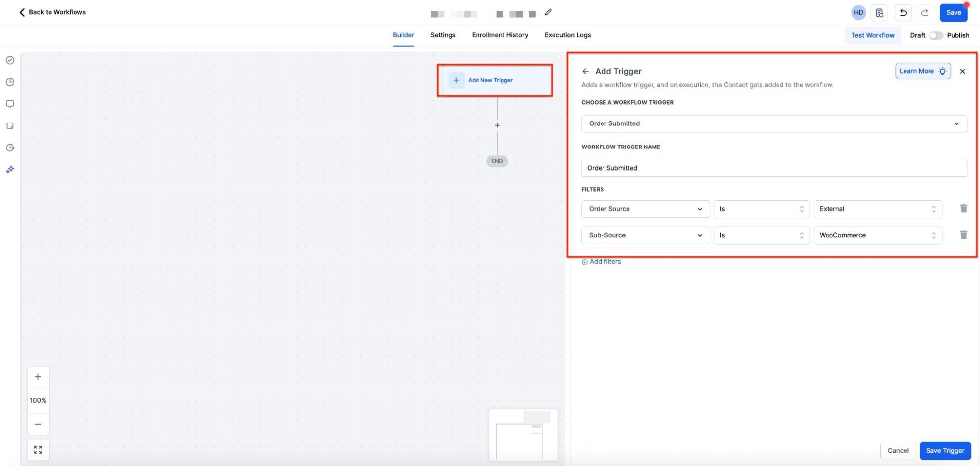Zoom out with the minus button
This screenshot has height=466, width=980.
(38, 424)
